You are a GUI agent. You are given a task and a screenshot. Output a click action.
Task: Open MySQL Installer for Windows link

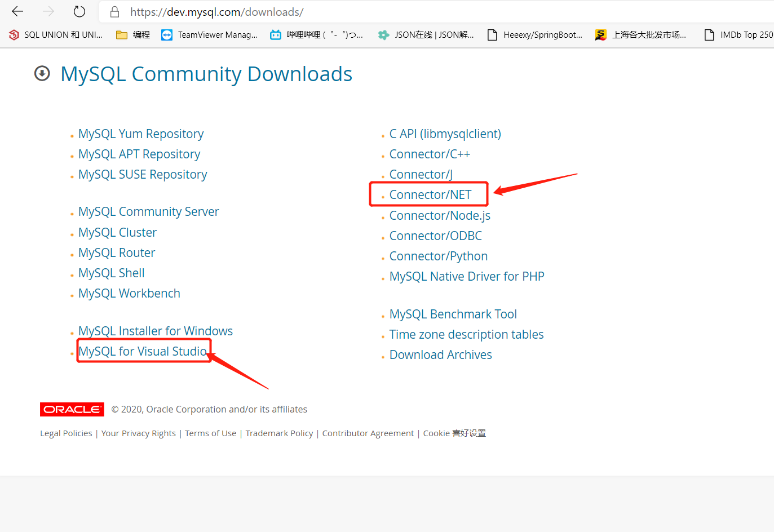point(156,331)
